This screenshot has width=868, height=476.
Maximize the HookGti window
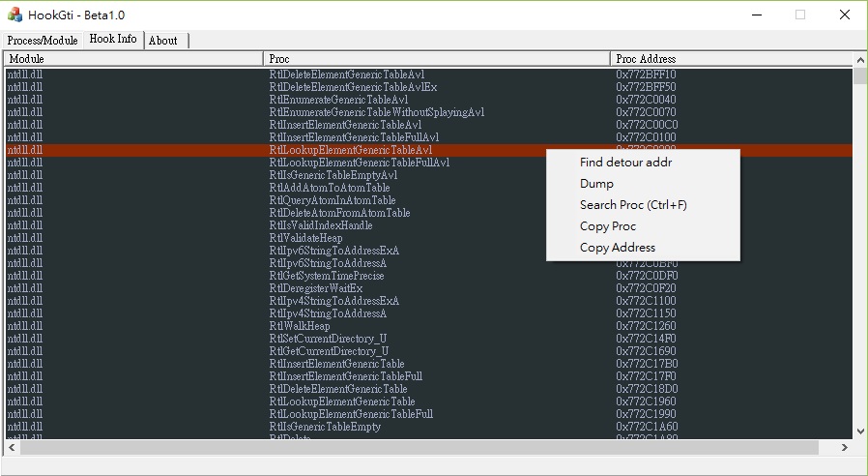click(x=800, y=15)
